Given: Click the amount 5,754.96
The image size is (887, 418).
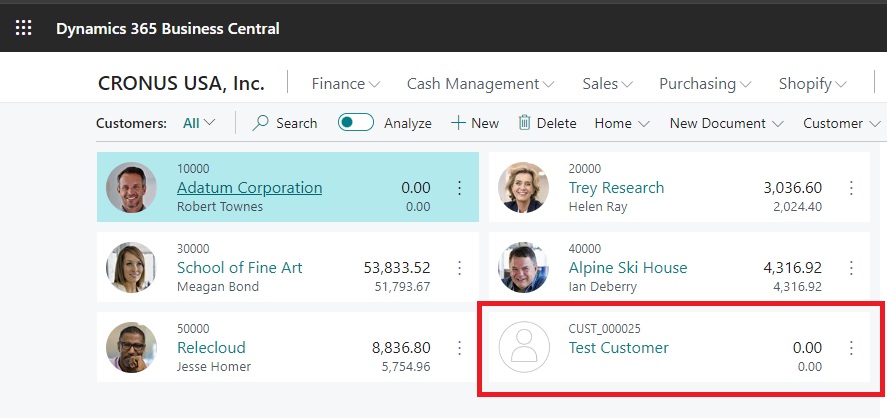Looking at the screenshot, I should pyautogui.click(x=406, y=367).
